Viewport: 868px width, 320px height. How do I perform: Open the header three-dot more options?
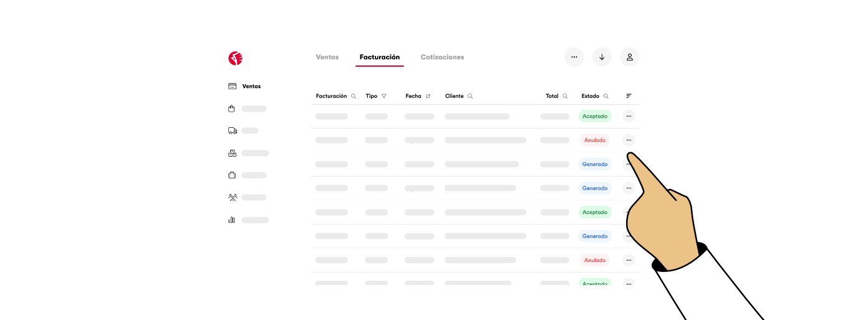pos(574,57)
